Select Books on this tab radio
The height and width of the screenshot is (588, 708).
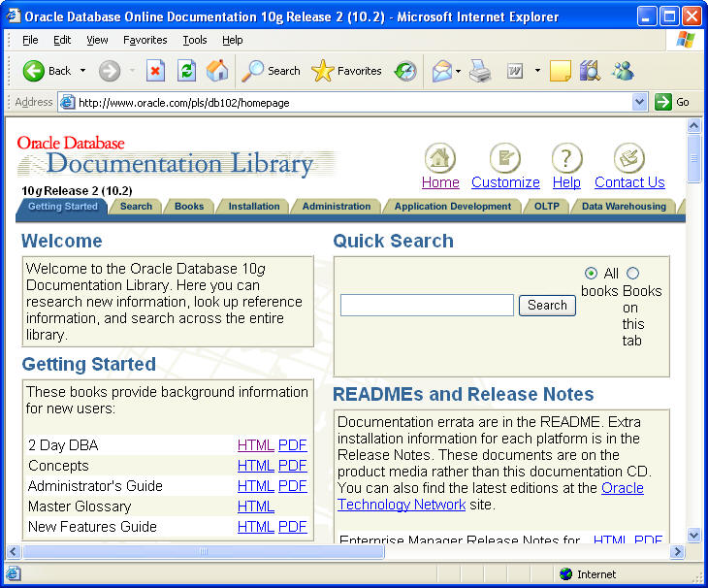coord(632,273)
